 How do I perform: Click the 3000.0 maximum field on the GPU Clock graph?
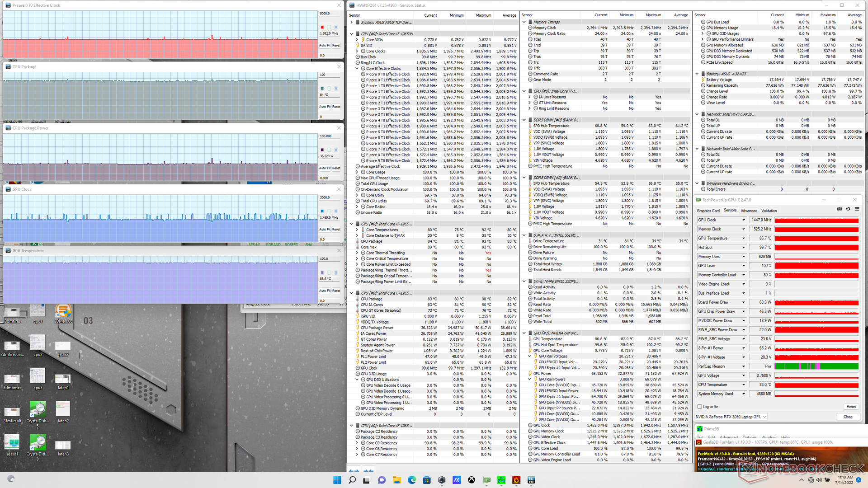point(330,197)
